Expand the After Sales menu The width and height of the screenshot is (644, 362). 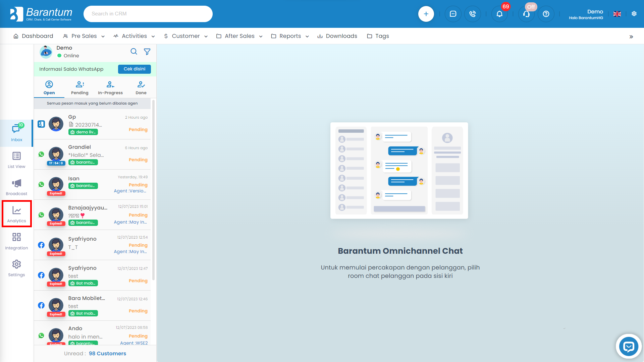coord(239,36)
